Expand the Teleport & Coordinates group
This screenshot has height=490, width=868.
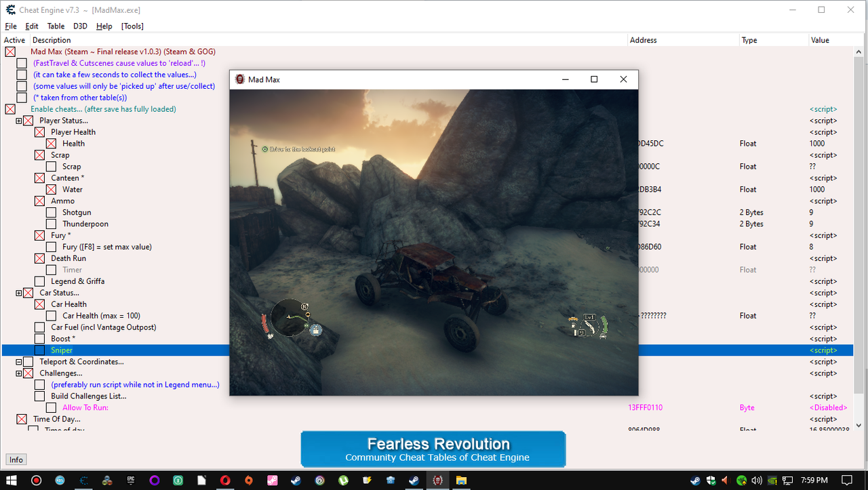click(x=19, y=362)
